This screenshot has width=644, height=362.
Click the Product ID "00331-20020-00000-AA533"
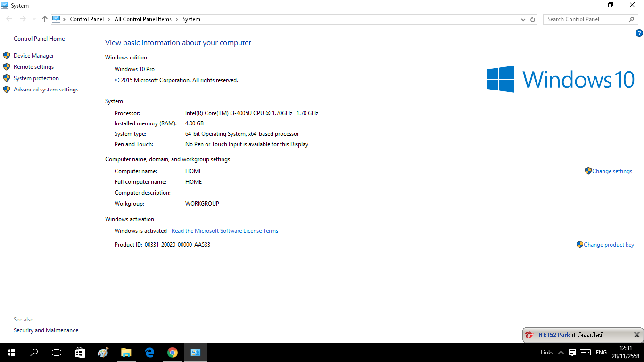[177, 245]
